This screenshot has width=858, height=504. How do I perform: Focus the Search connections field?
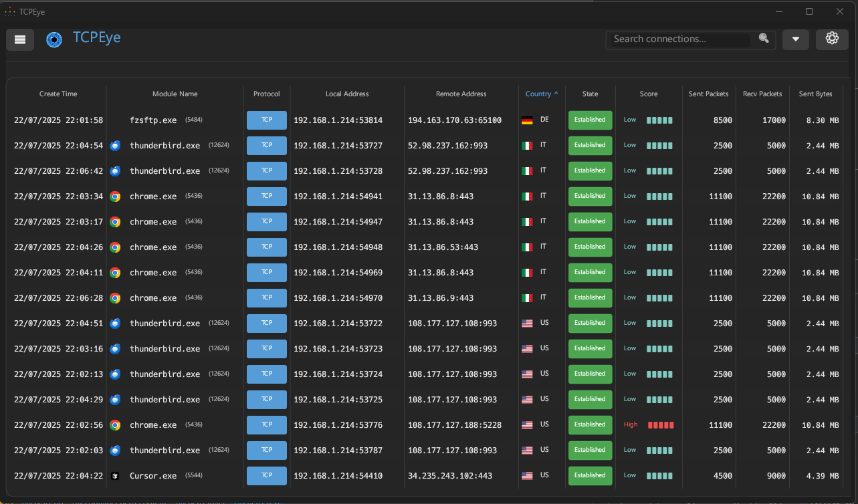pyautogui.click(x=681, y=39)
